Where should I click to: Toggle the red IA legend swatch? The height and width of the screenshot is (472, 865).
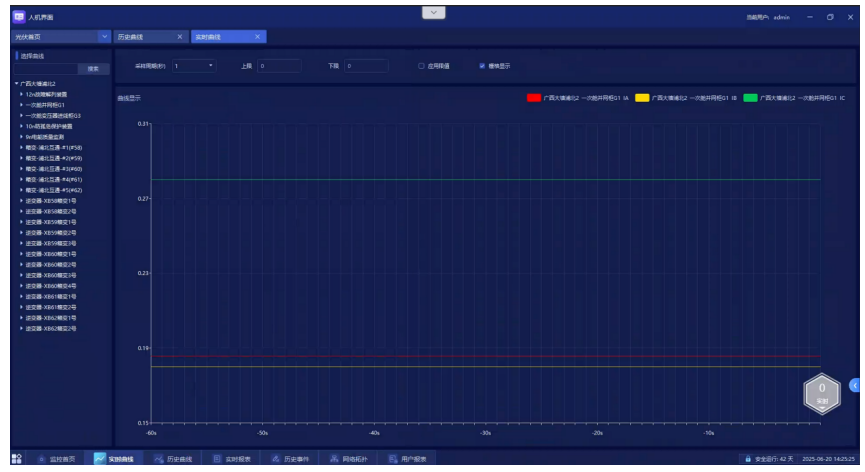[x=533, y=98]
